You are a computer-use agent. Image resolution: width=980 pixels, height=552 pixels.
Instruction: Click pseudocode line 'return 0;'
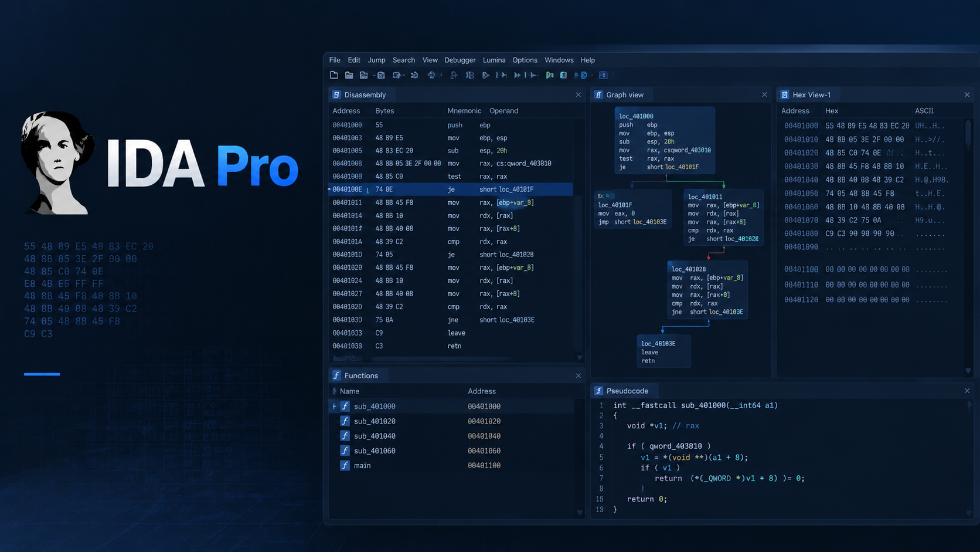647,499
